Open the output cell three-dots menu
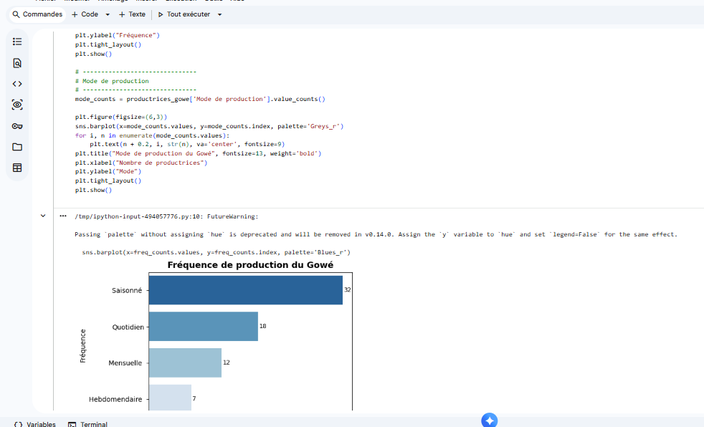The width and height of the screenshot is (704, 427). 63,215
